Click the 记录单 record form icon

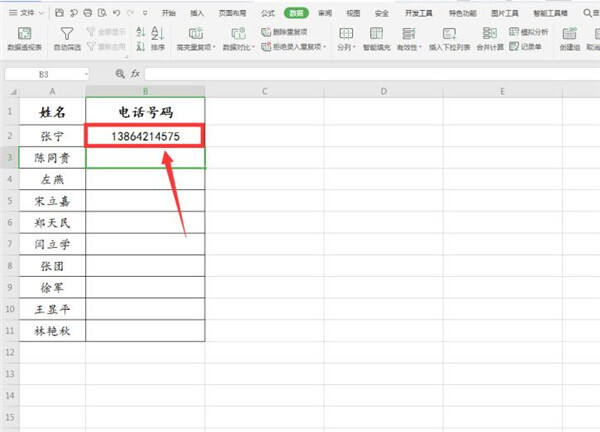pyautogui.click(x=514, y=47)
